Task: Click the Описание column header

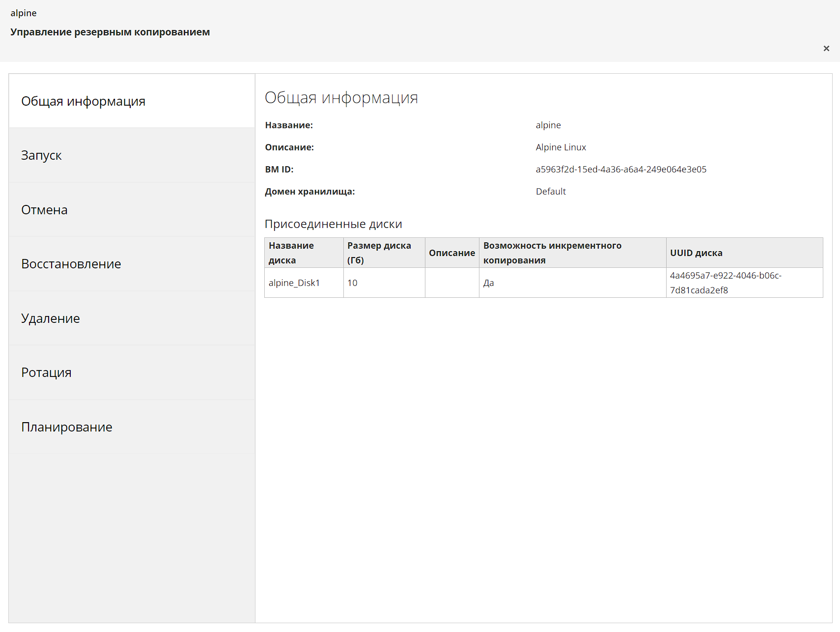Action: [451, 253]
